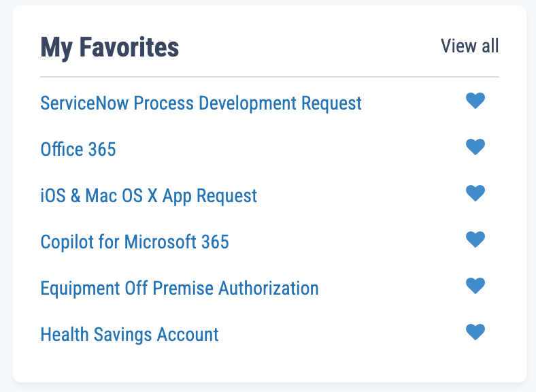Click the heart icon beside ServiceNow Process Development Request
The image size is (536, 392).
(475, 101)
